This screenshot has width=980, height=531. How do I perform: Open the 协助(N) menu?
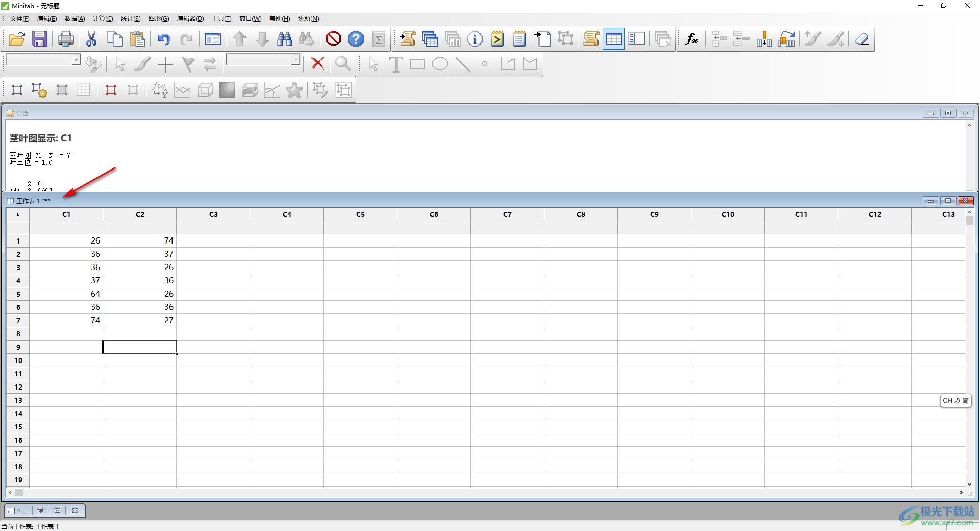pyautogui.click(x=308, y=19)
